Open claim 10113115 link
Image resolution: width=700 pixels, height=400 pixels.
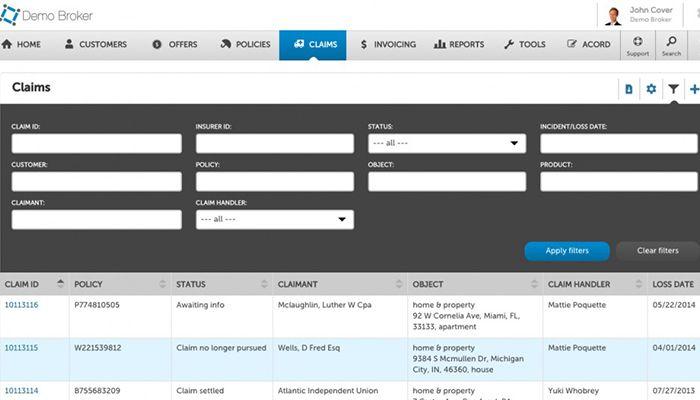[21, 348]
